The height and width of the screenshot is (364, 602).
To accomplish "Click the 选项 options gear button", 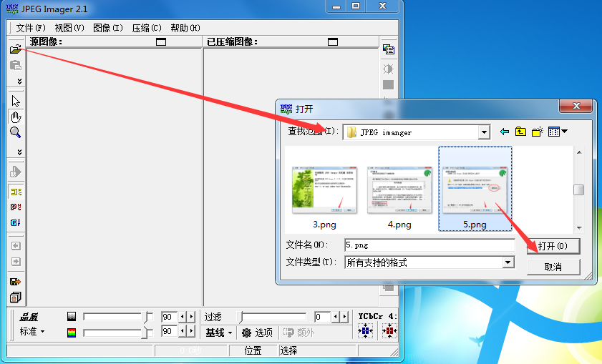I will pos(257,333).
